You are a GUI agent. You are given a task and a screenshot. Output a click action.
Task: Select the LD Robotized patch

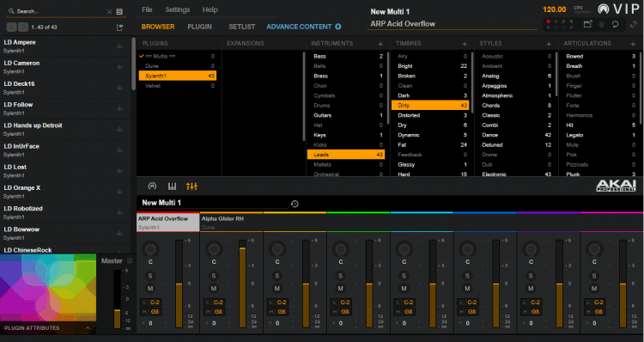coord(66,212)
